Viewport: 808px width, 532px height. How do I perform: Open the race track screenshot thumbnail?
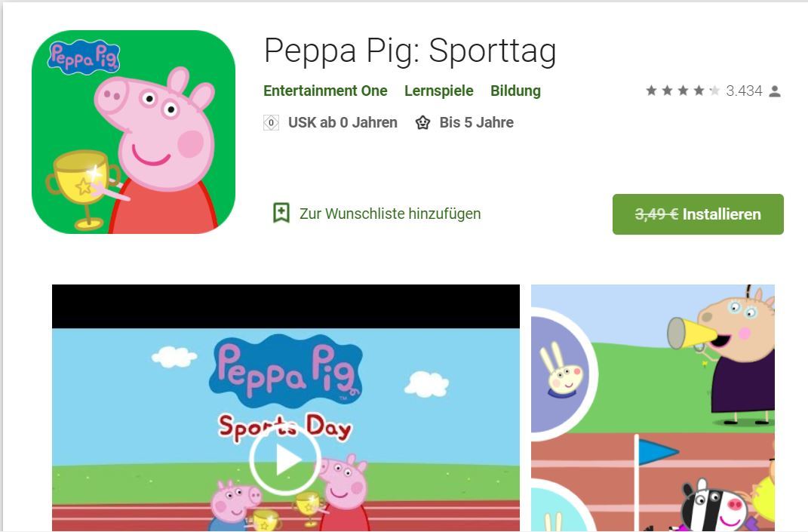click(x=653, y=407)
